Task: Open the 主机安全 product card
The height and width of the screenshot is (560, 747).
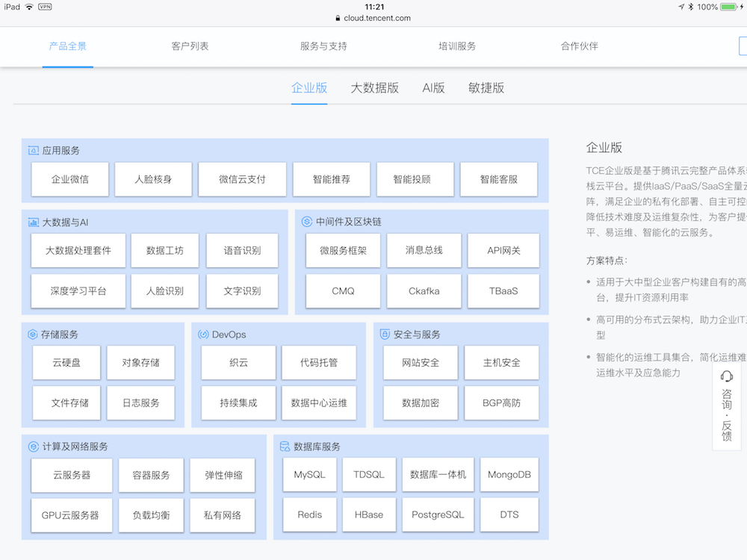Action: pyautogui.click(x=502, y=363)
